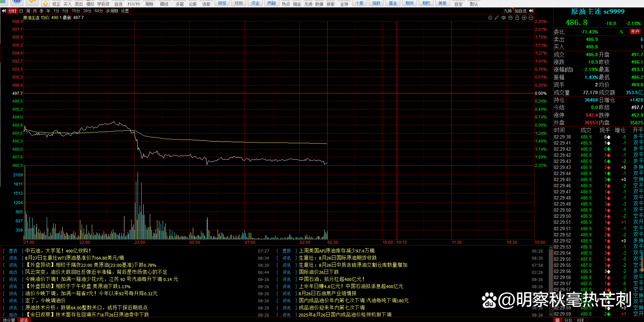Switch to the 月 monthly period tab
Viewport: 644px width, 322px height.
coord(35,11)
